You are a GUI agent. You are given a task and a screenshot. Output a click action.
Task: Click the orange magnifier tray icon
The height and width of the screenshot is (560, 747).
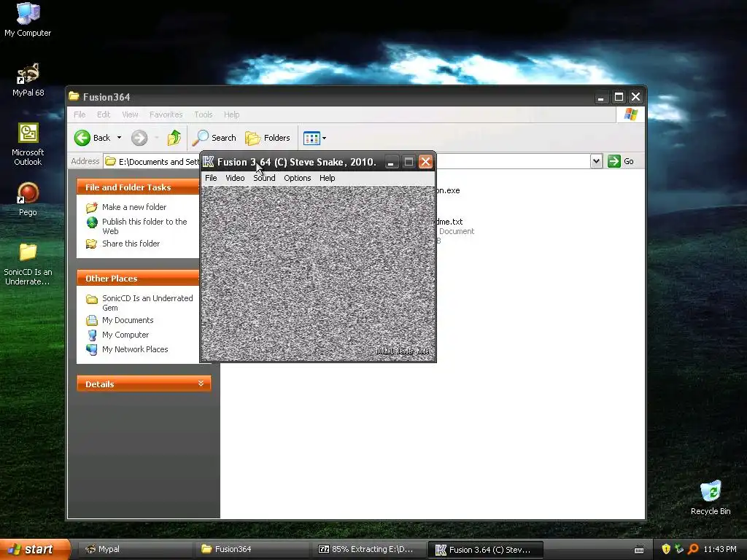point(693,550)
